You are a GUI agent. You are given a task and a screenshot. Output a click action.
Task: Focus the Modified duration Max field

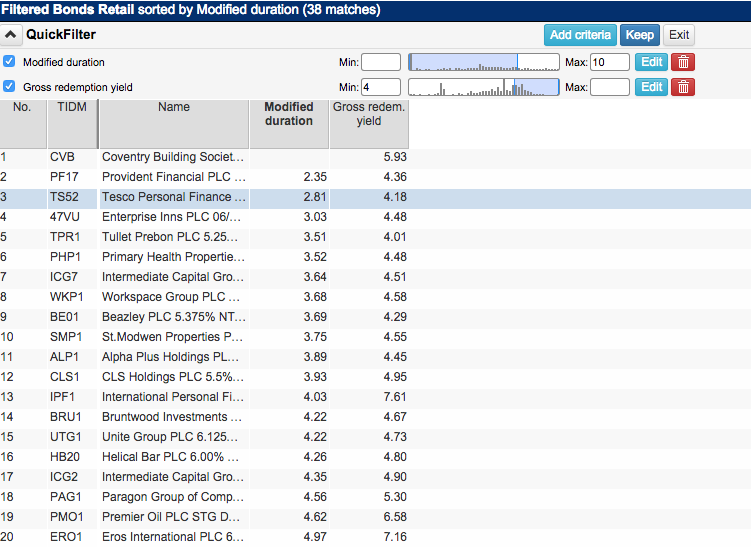[x=610, y=62]
